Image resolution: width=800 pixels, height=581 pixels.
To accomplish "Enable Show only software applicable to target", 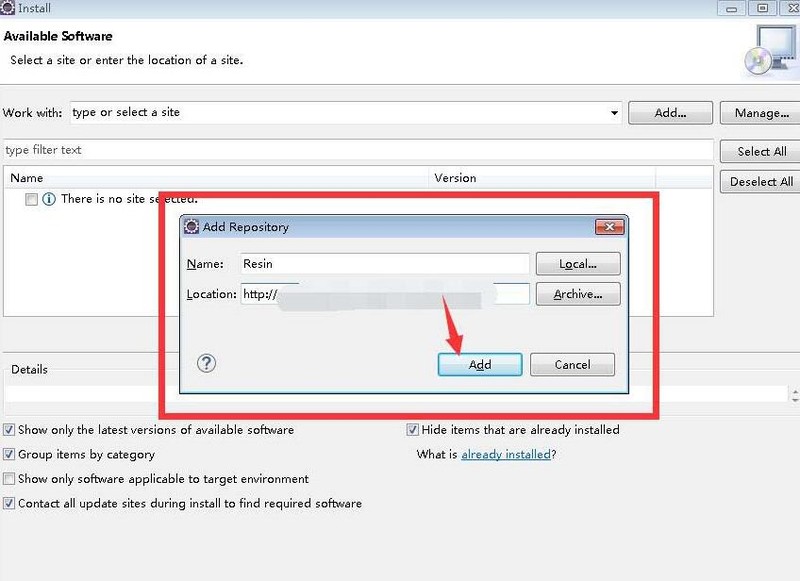I will [x=9, y=479].
